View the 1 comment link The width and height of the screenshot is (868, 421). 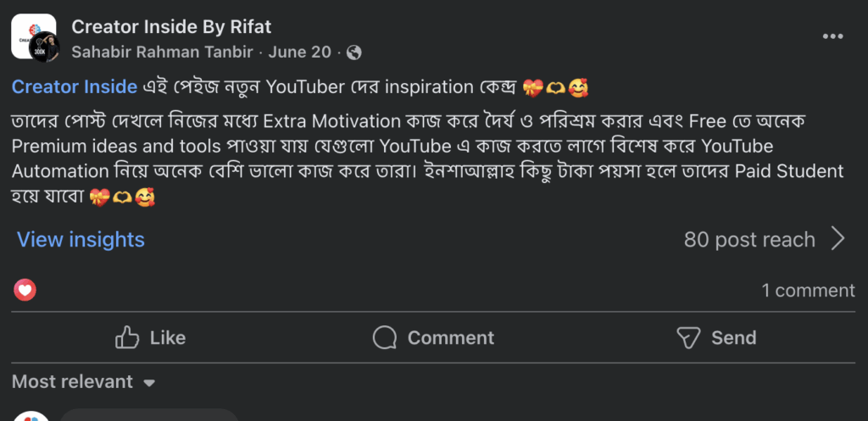(x=808, y=291)
